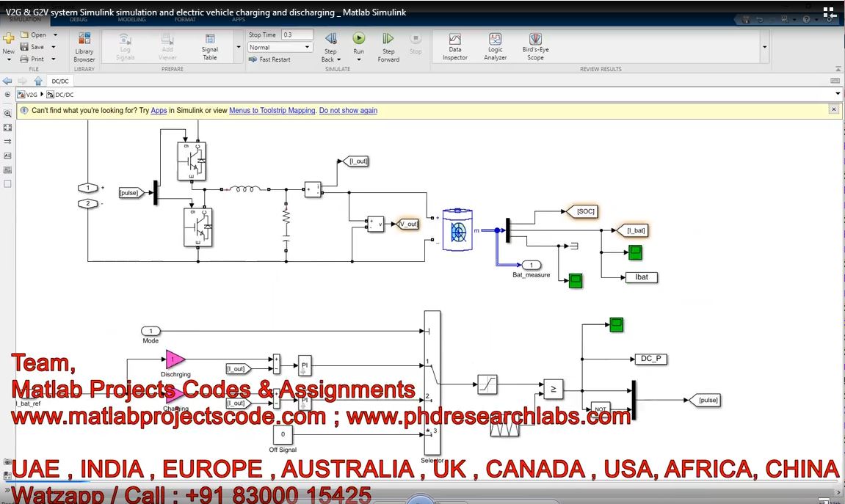
Task: Click the Step Forward icon
Action: [x=388, y=39]
